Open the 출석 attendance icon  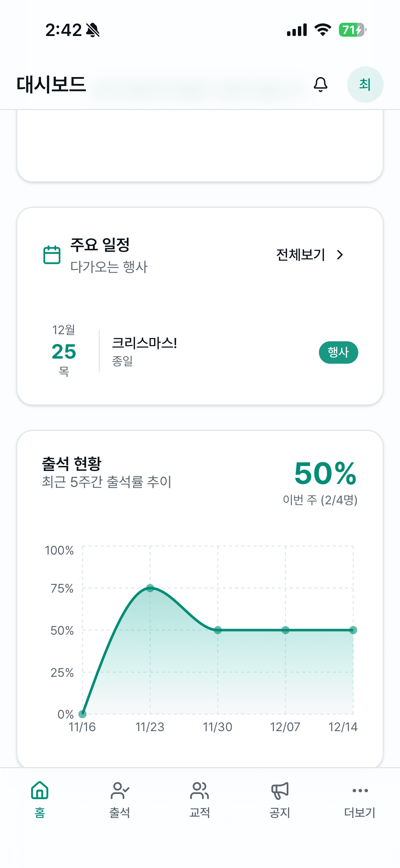(120, 790)
